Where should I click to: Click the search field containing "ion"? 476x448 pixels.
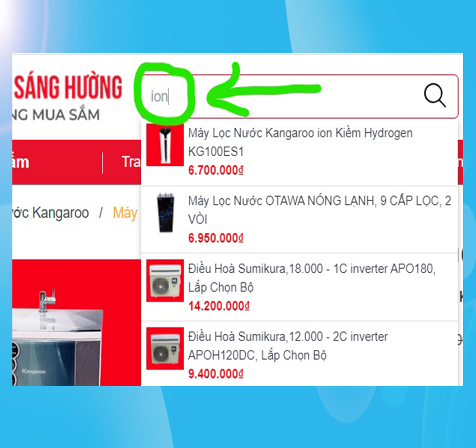[301, 96]
